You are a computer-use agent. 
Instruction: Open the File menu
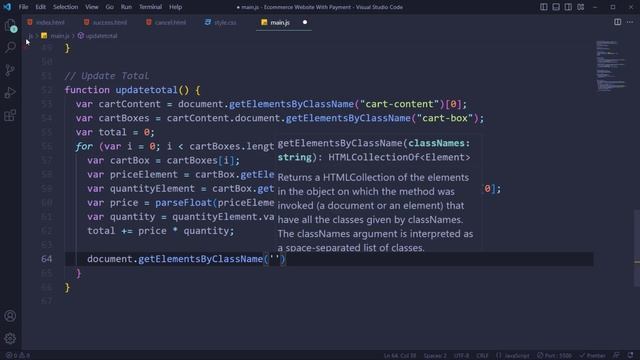point(23,7)
